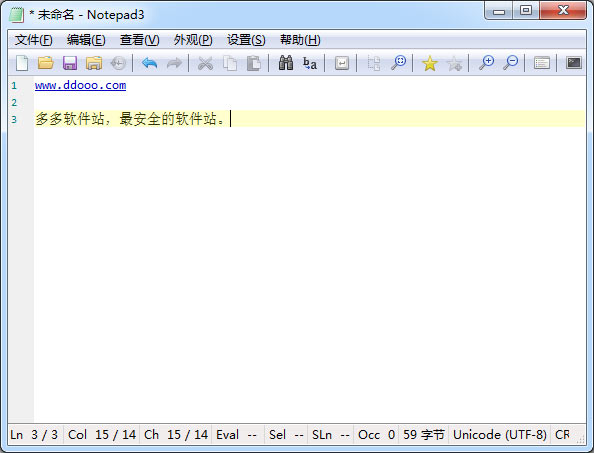
Task: Open the 外观(P) menu
Action: click(193, 40)
